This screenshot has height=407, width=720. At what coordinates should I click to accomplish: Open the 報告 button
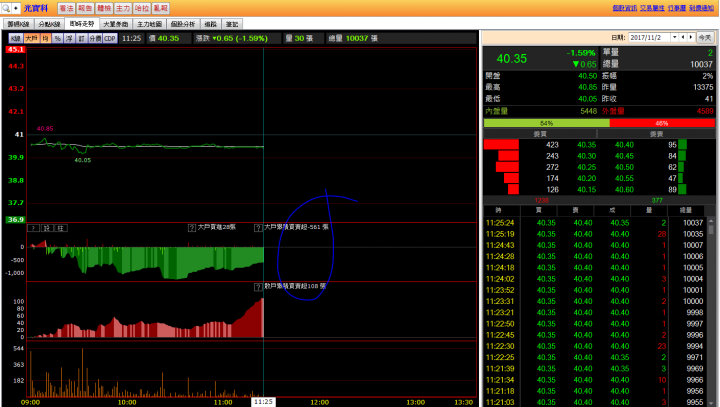click(x=85, y=8)
